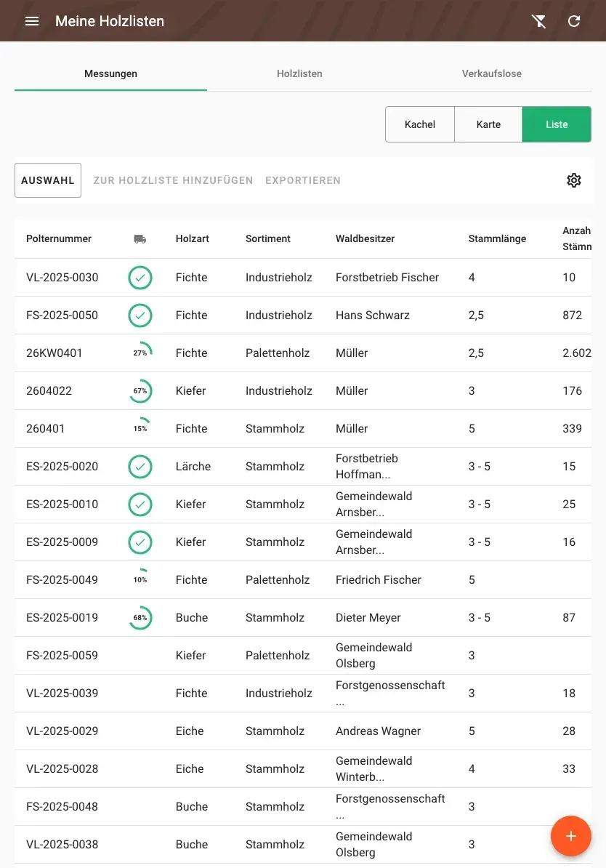Click the orange plus add button
This screenshot has width=606, height=868.
[x=570, y=836]
